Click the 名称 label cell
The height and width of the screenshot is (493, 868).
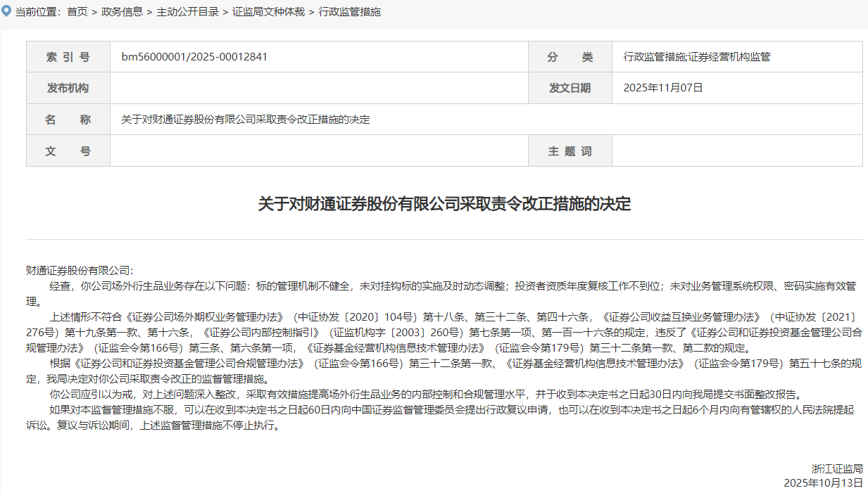coord(68,119)
